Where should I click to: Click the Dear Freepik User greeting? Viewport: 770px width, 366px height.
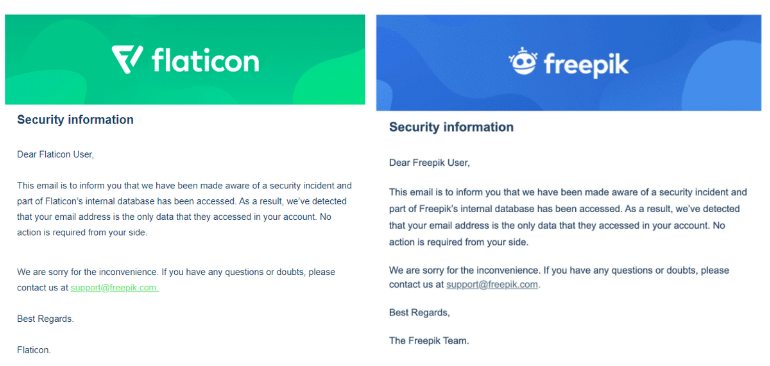point(429,162)
